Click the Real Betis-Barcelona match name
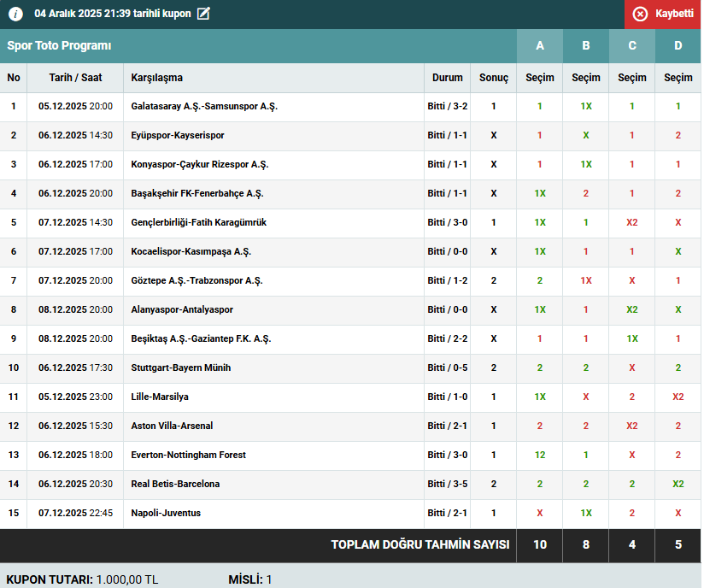The image size is (704, 588). (x=175, y=485)
